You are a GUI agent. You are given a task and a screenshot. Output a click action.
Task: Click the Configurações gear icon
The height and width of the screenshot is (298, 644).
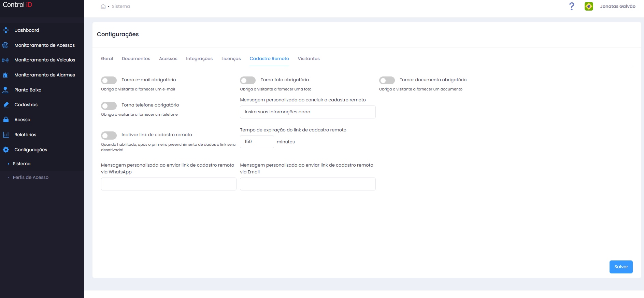coord(5,150)
